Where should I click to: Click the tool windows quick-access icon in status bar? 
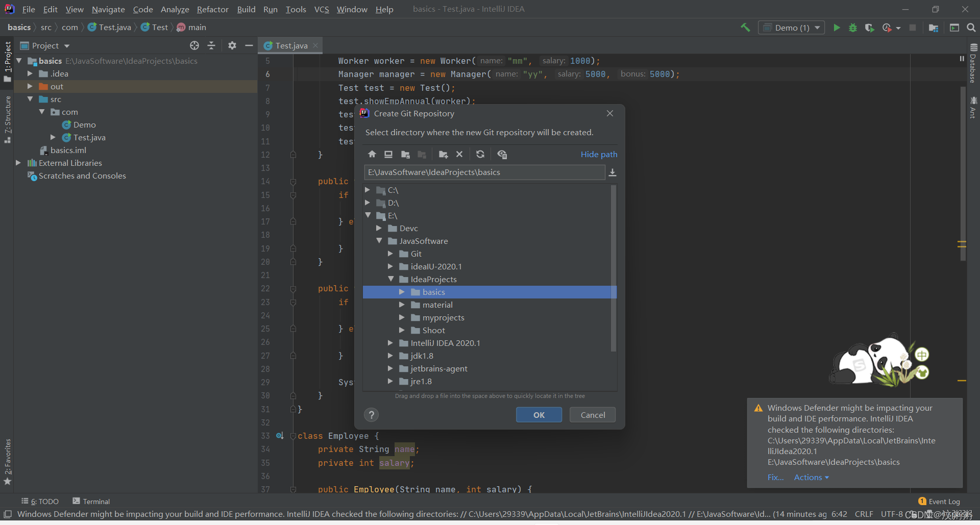coord(8,514)
